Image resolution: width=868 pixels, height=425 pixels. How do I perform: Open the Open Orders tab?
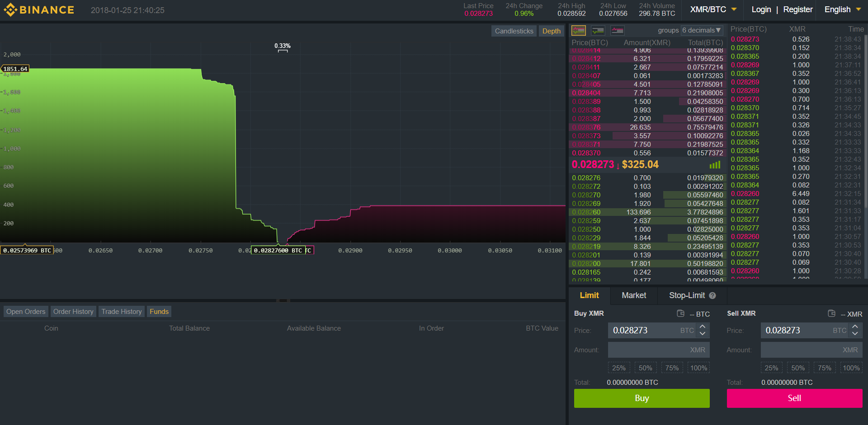26,312
